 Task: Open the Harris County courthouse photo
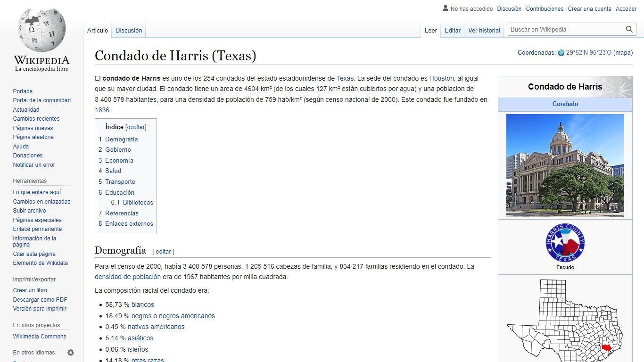click(565, 165)
